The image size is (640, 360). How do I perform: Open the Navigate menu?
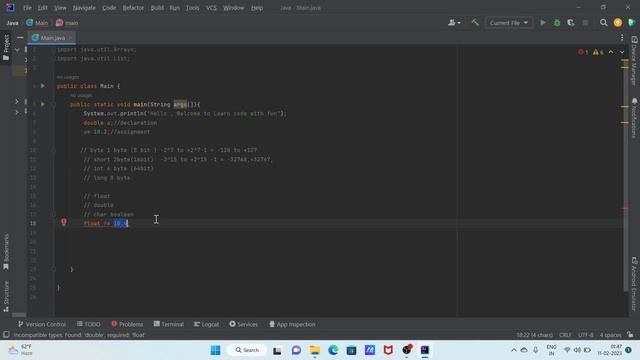click(84, 8)
